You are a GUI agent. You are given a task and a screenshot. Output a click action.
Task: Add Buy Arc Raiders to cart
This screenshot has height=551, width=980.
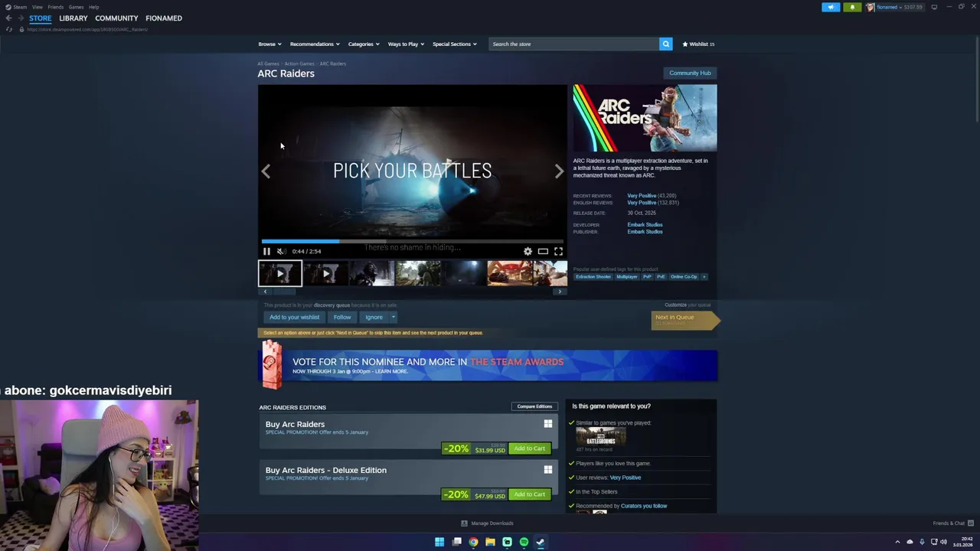pyautogui.click(x=530, y=448)
